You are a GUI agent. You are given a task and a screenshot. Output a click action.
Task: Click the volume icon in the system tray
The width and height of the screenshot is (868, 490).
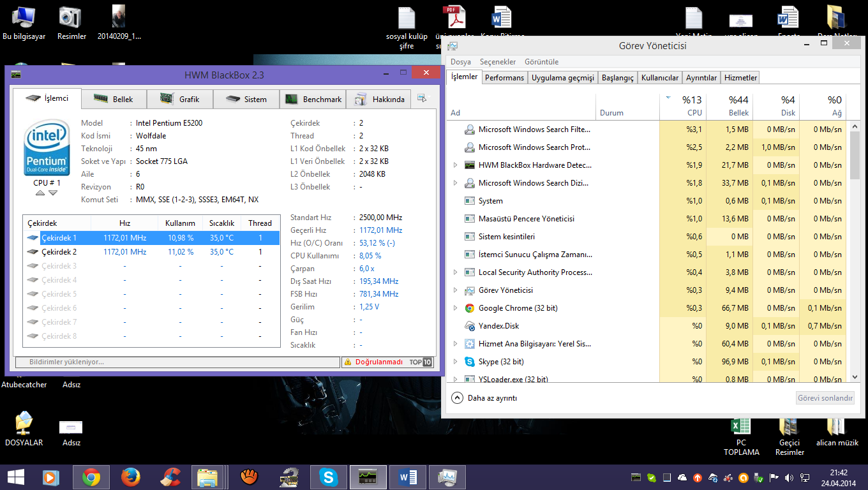[x=789, y=477]
